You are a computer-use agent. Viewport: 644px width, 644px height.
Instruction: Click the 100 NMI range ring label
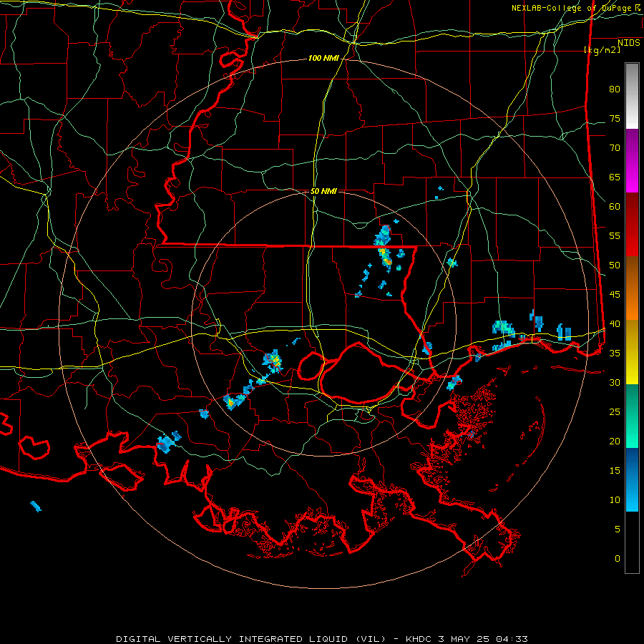coord(323,59)
